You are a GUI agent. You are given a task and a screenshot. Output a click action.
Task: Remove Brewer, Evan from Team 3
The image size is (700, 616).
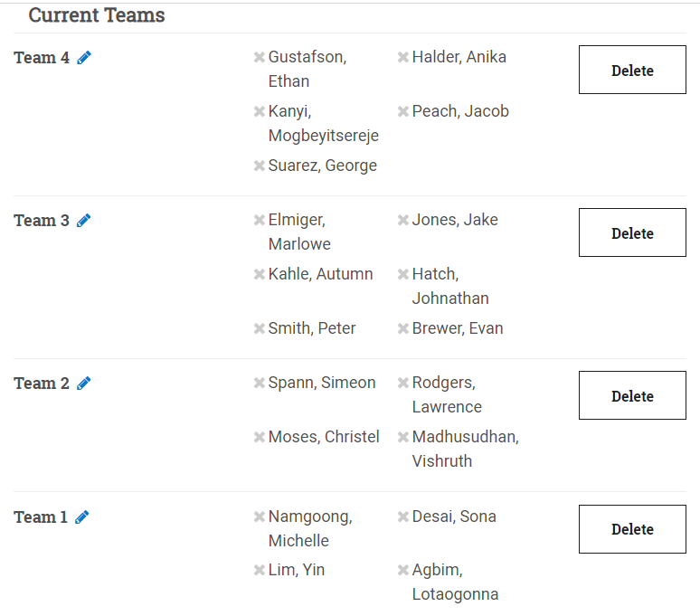click(x=403, y=329)
